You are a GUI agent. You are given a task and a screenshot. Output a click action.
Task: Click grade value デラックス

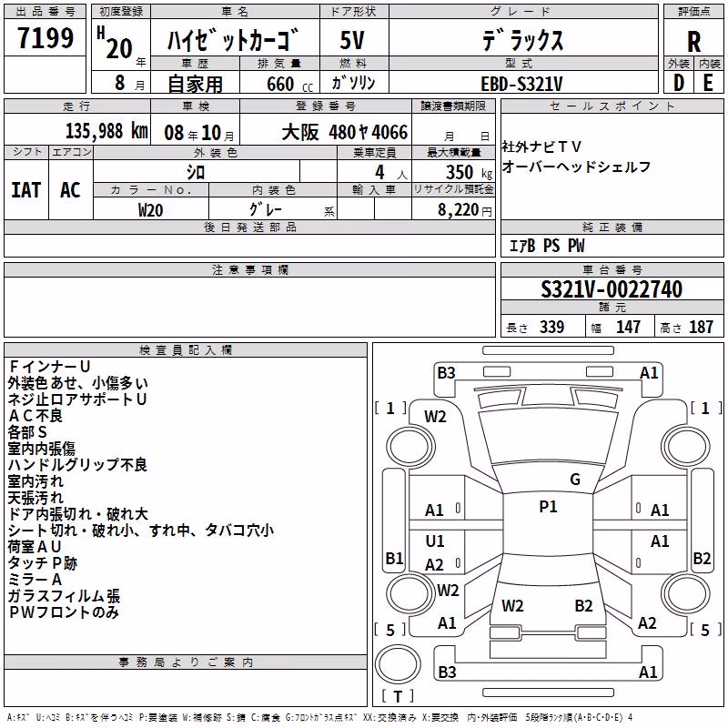522,40
